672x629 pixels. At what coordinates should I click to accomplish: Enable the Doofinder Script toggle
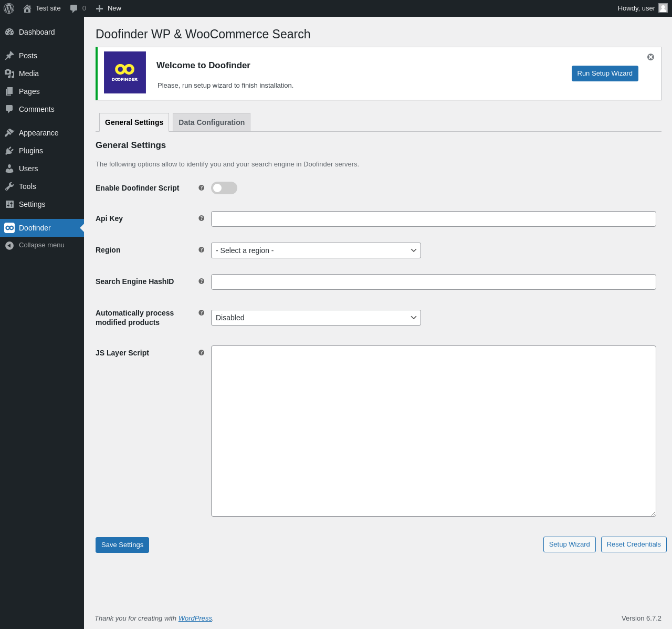coord(224,188)
